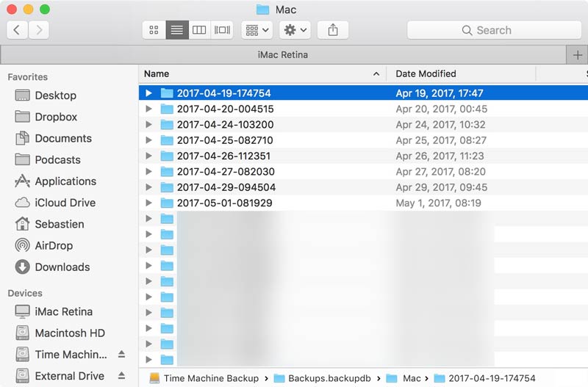Expand the 2017-04-29-094504 folder
This screenshot has width=588, height=387.
click(148, 187)
